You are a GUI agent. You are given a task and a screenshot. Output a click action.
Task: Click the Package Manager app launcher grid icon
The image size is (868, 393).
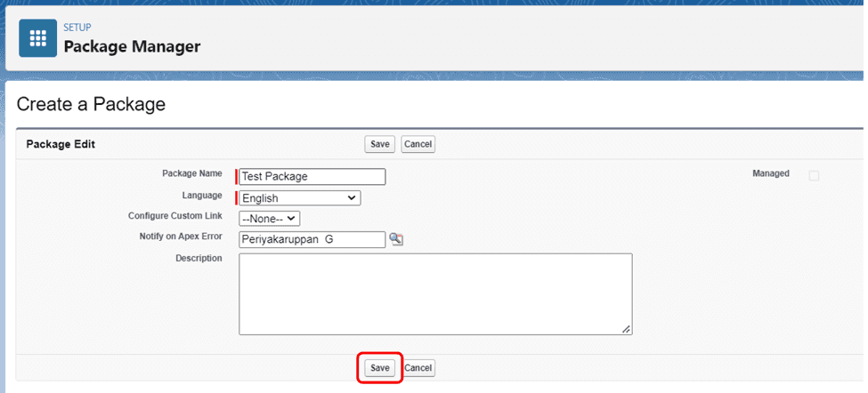(37, 38)
